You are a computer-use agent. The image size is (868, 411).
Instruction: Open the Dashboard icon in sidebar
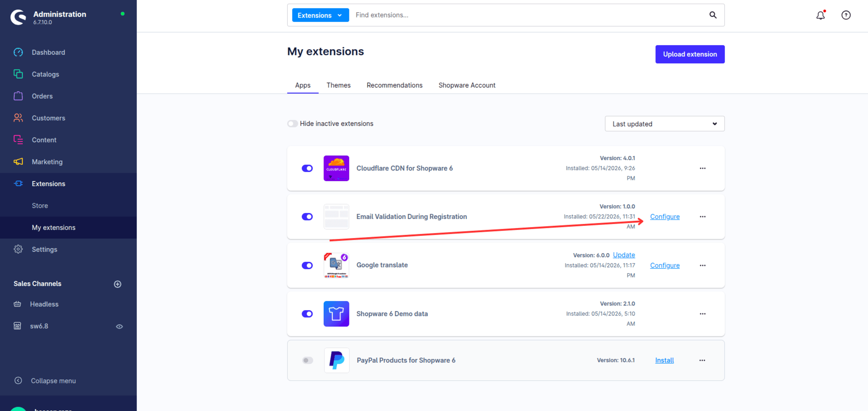click(x=18, y=52)
